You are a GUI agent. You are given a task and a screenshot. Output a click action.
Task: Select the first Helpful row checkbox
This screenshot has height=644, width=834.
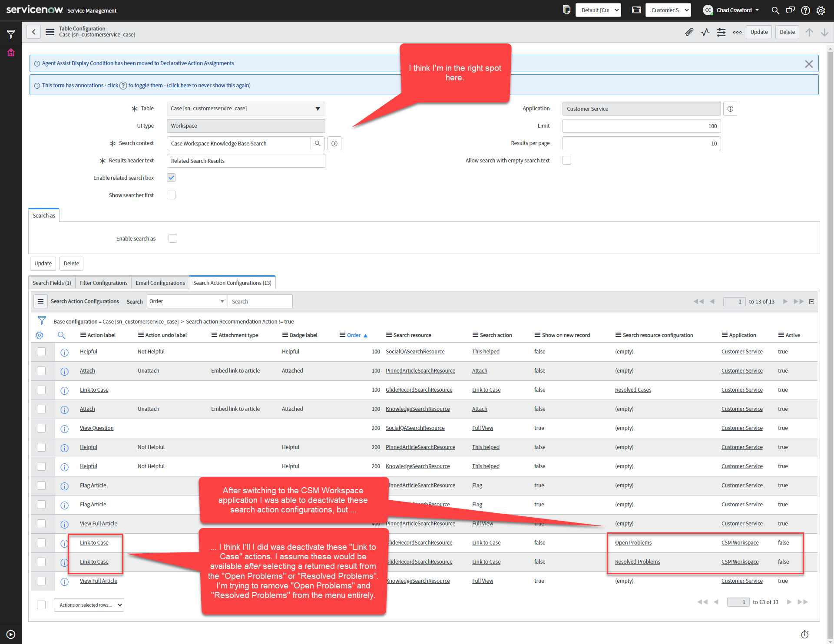[41, 352]
